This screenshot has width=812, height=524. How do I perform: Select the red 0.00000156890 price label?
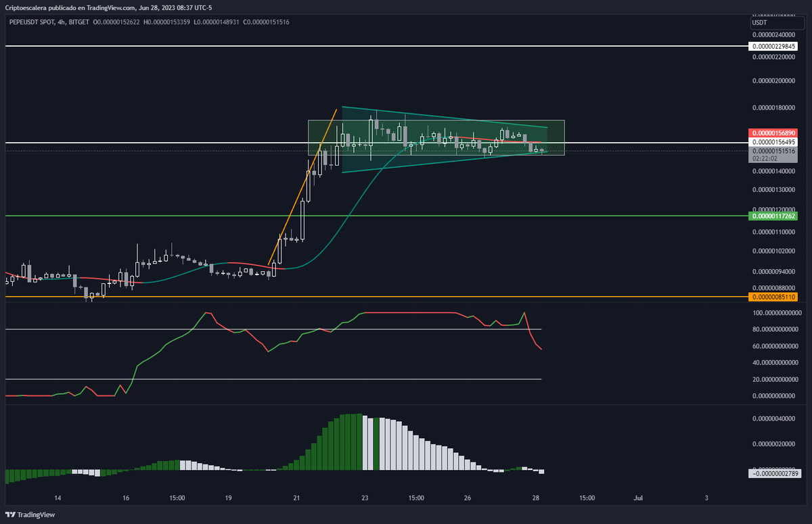pyautogui.click(x=773, y=133)
